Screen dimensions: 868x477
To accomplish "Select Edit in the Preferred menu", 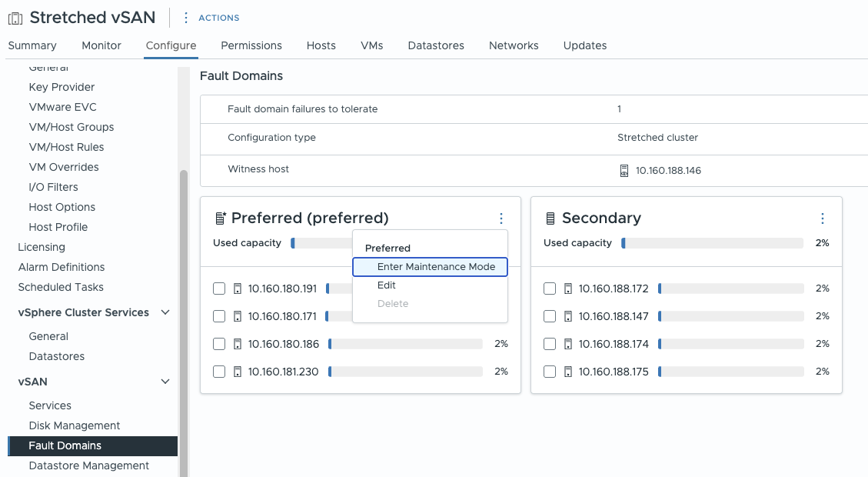I will pyautogui.click(x=387, y=285).
